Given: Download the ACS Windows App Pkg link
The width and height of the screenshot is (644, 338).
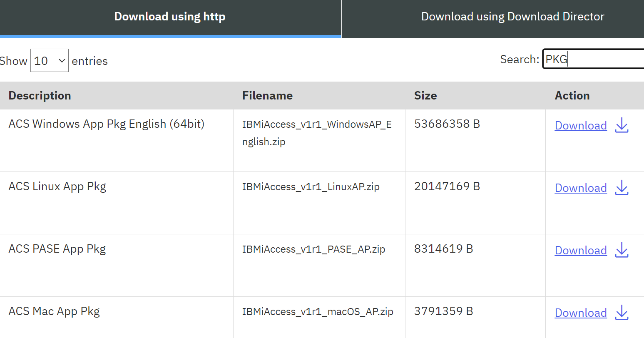Looking at the screenshot, I should pyautogui.click(x=581, y=125).
